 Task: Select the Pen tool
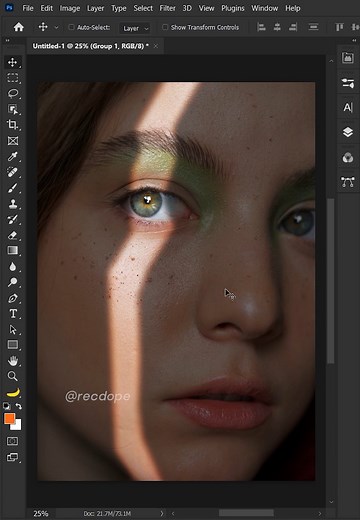(x=13, y=298)
